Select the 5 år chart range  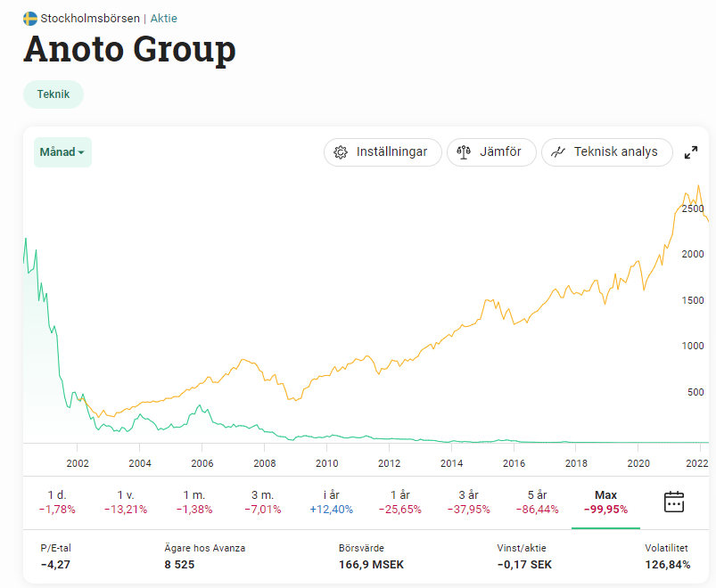tap(537, 502)
